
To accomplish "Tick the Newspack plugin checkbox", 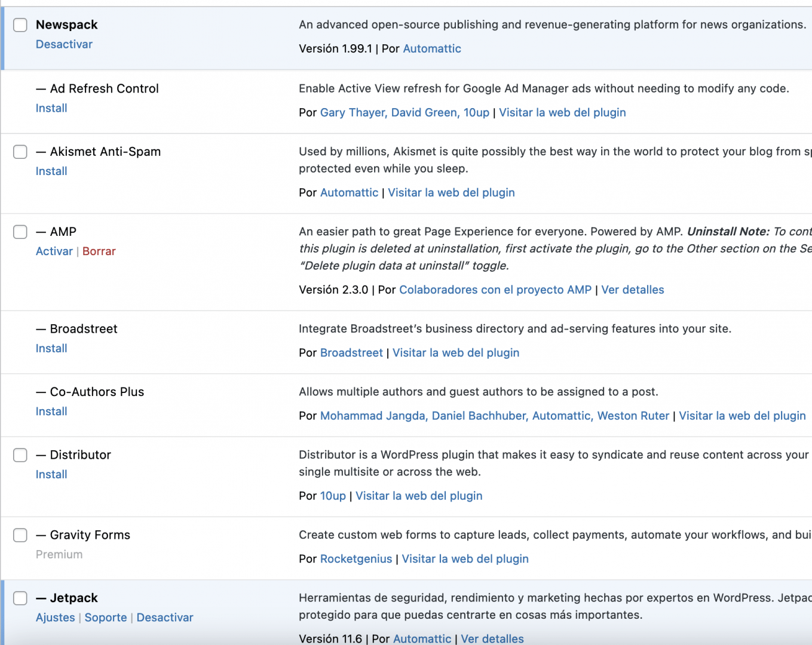I will tap(20, 24).
